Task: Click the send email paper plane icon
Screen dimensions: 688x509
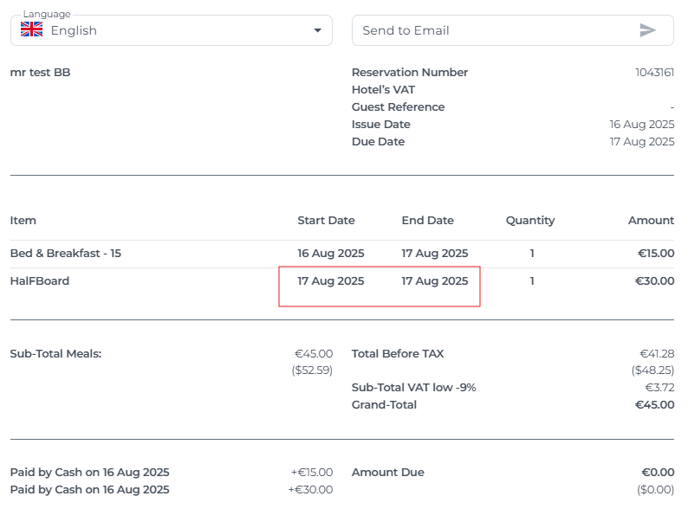Action: click(x=647, y=30)
